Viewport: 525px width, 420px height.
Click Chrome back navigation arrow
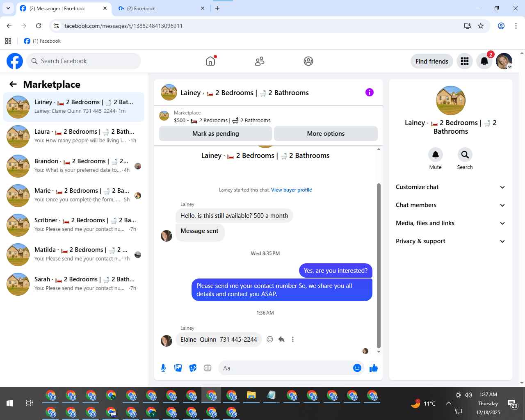point(9,26)
